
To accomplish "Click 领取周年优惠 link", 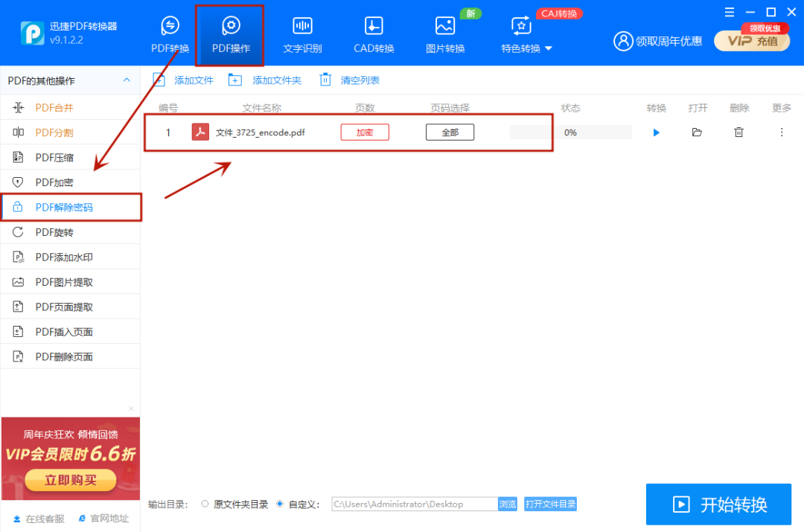I will point(669,41).
